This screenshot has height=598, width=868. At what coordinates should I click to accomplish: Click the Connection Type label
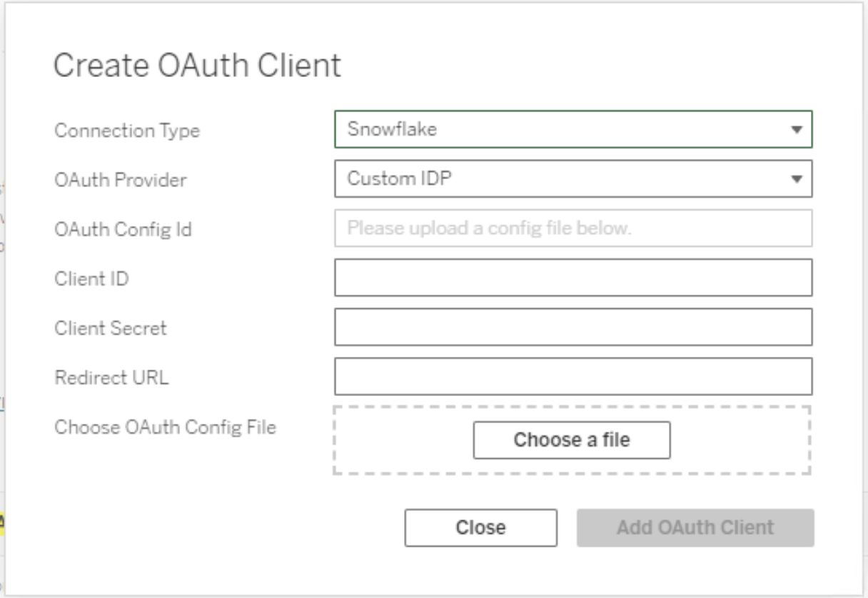(x=127, y=131)
